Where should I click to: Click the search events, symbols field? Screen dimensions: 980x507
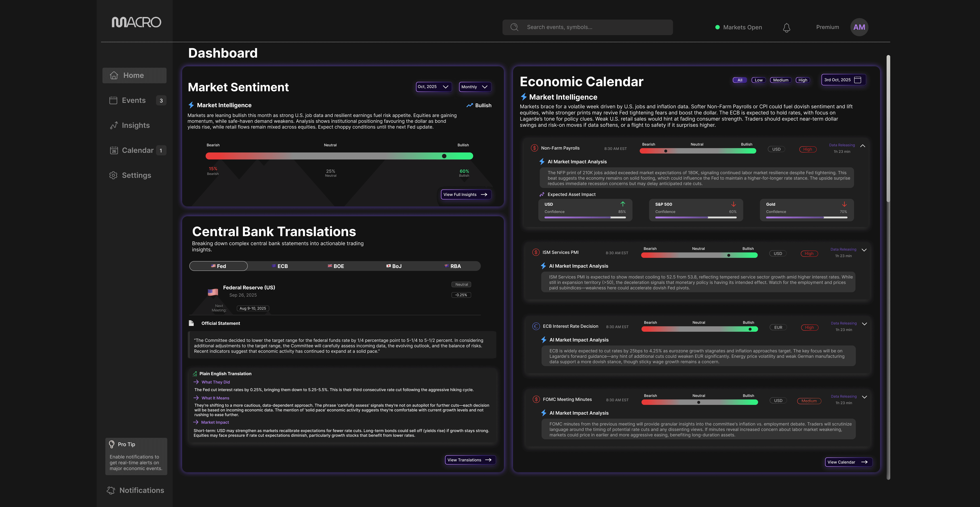587,27
